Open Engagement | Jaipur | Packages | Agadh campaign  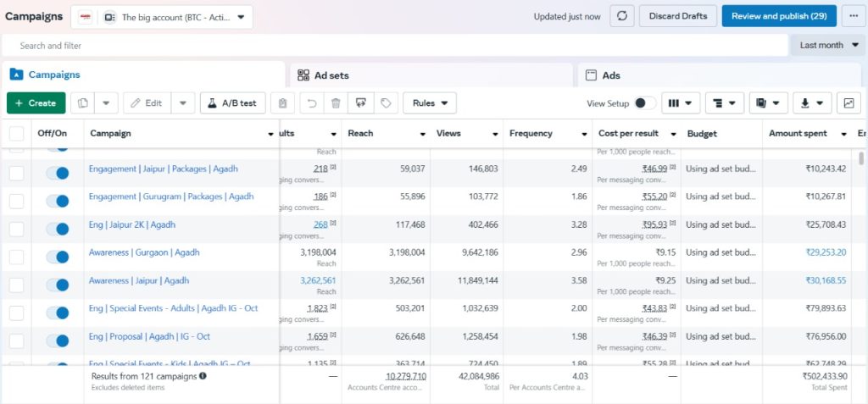point(164,169)
